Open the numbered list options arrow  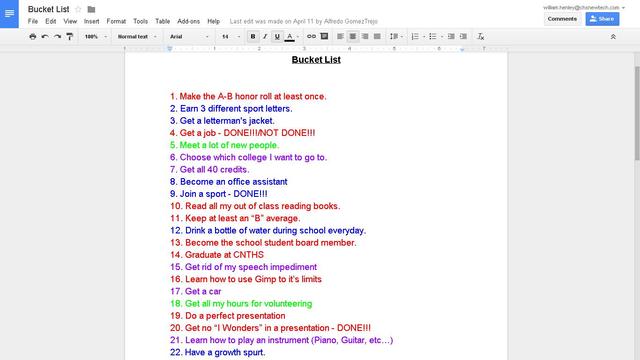click(424, 37)
